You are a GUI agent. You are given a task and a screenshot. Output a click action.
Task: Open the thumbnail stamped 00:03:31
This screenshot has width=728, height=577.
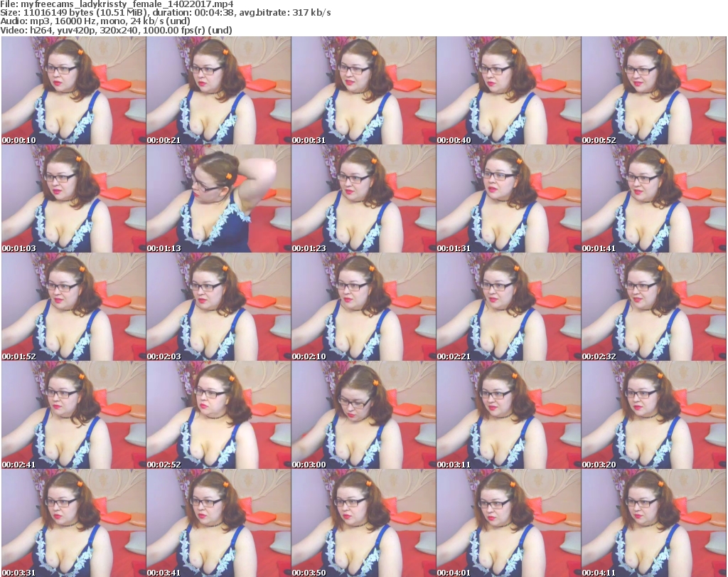coord(74,523)
